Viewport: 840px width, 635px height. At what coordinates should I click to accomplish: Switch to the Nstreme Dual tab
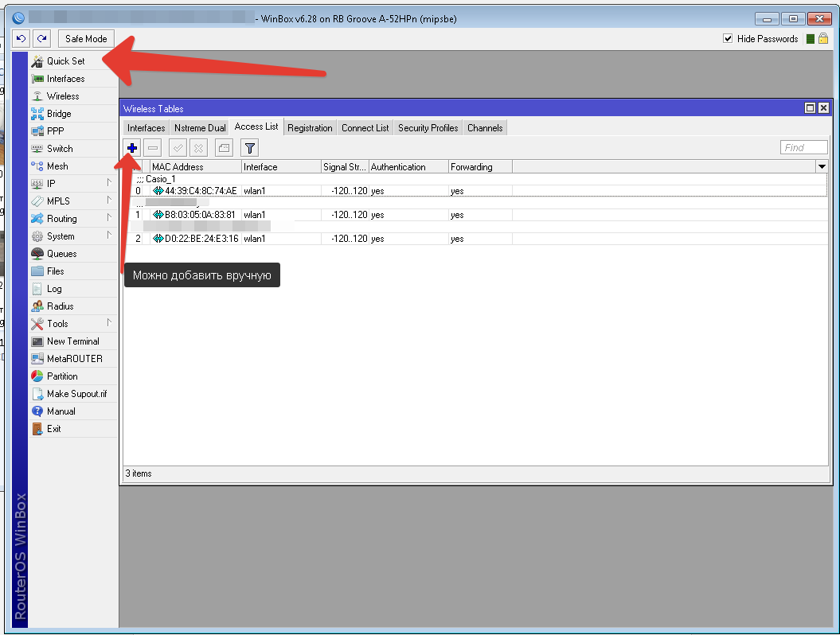pyautogui.click(x=200, y=128)
